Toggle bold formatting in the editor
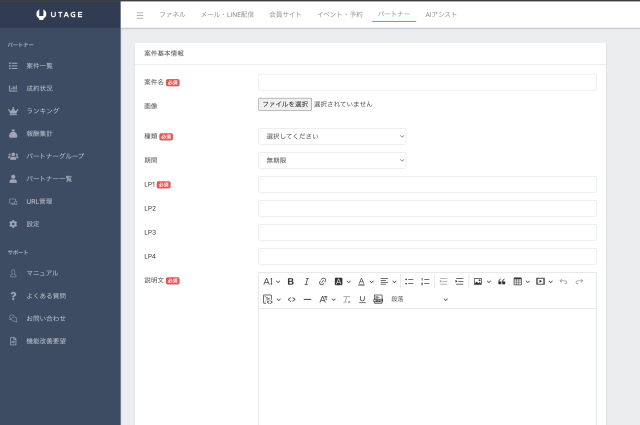The height and width of the screenshot is (425, 640). click(291, 282)
